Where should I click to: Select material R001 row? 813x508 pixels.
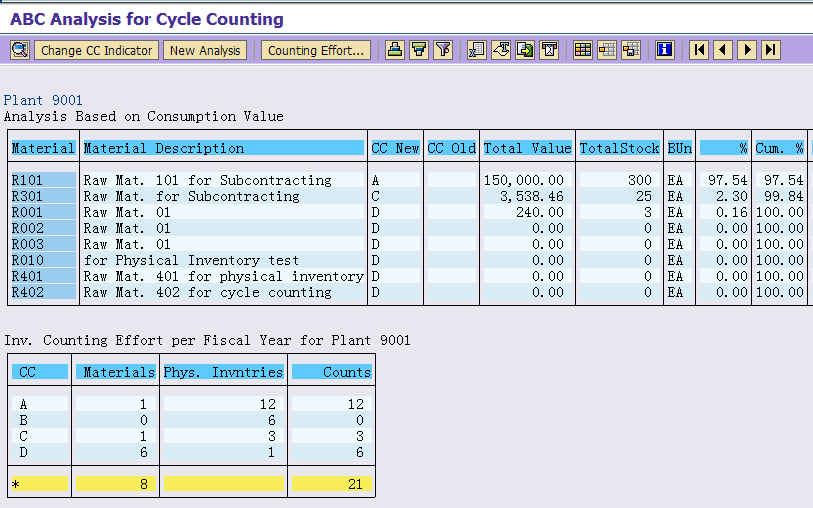44,212
